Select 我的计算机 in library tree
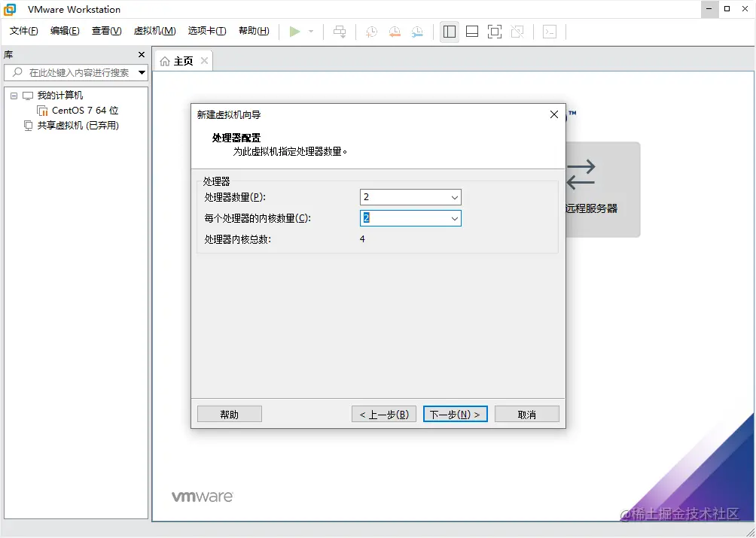 click(60, 96)
